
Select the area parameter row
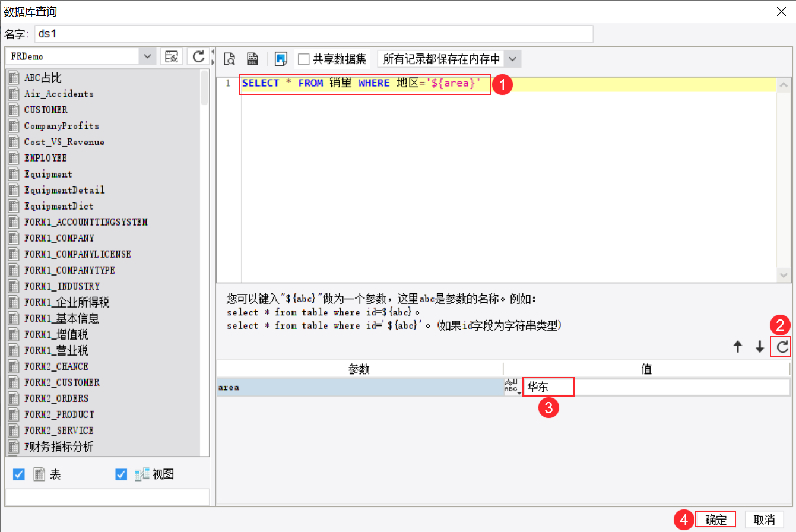(x=360, y=387)
